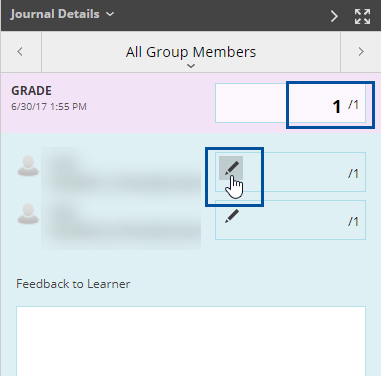This screenshot has width=381, height=376.
Task: Click the first group member's blurred name
Action: (122, 173)
